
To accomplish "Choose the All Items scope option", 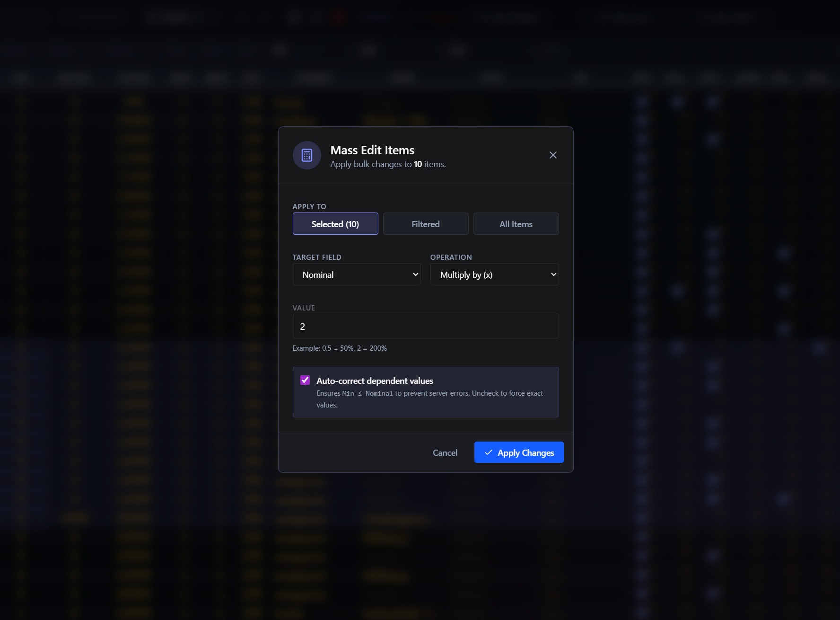I will point(516,224).
